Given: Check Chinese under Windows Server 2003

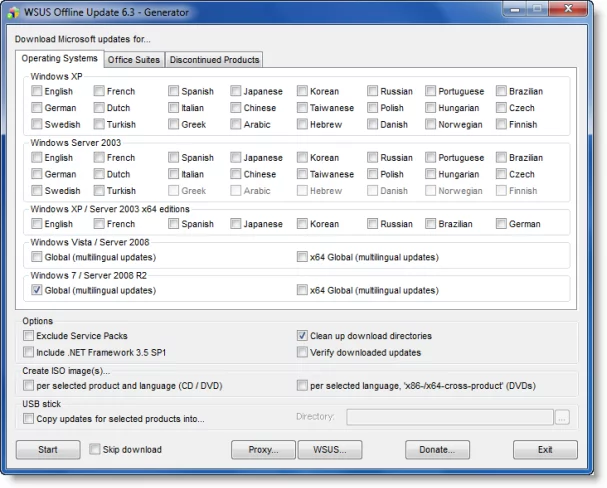Looking at the screenshot, I should click(235, 174).
